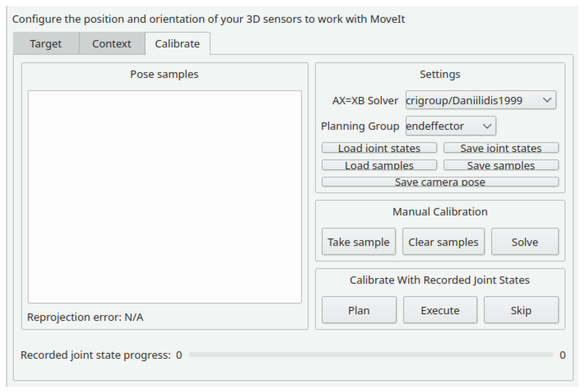
Task: Click the recorded joint state progress bar
Action: tap(371, 355)
